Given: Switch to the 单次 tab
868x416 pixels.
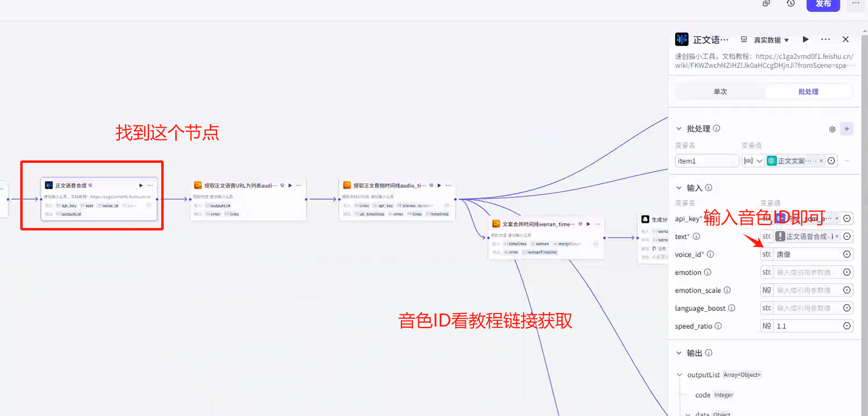Looking at the screenshot, I should click(x=720, y=92).
